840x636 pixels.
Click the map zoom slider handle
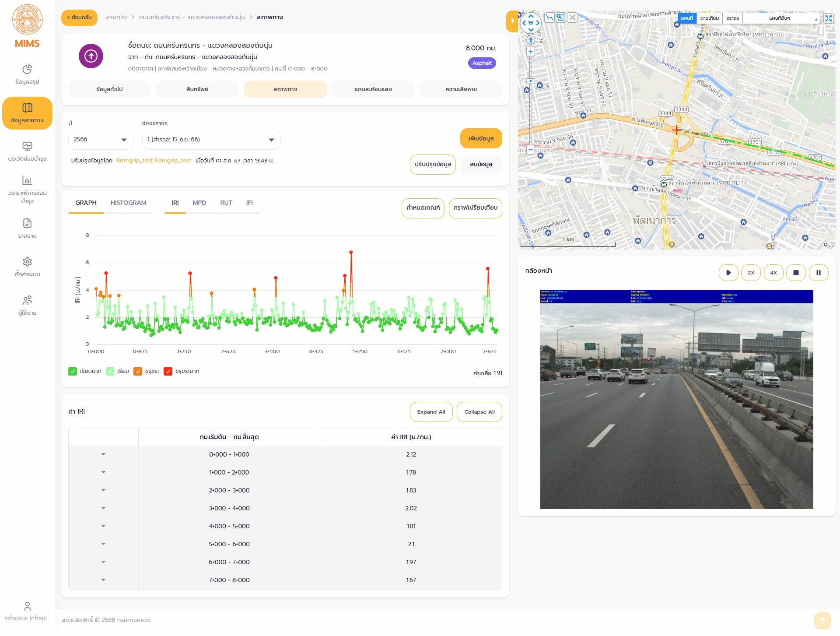point(530,81)
